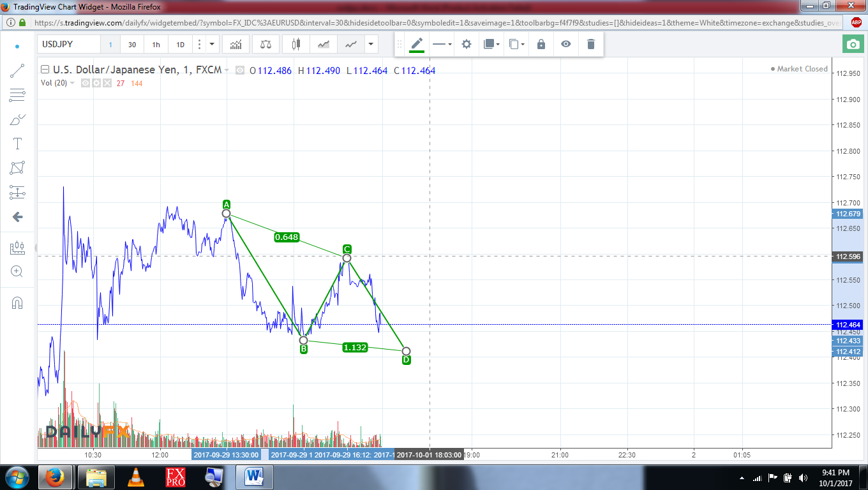The image size is (868, 490).
Task: Click the green line color pencil swatch
Action: [x=417, y=44]
